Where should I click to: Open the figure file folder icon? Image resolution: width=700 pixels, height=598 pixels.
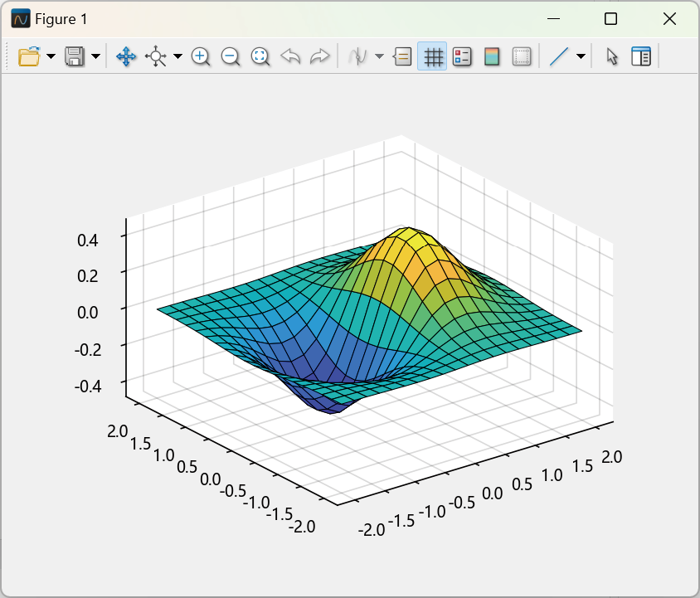30,56
